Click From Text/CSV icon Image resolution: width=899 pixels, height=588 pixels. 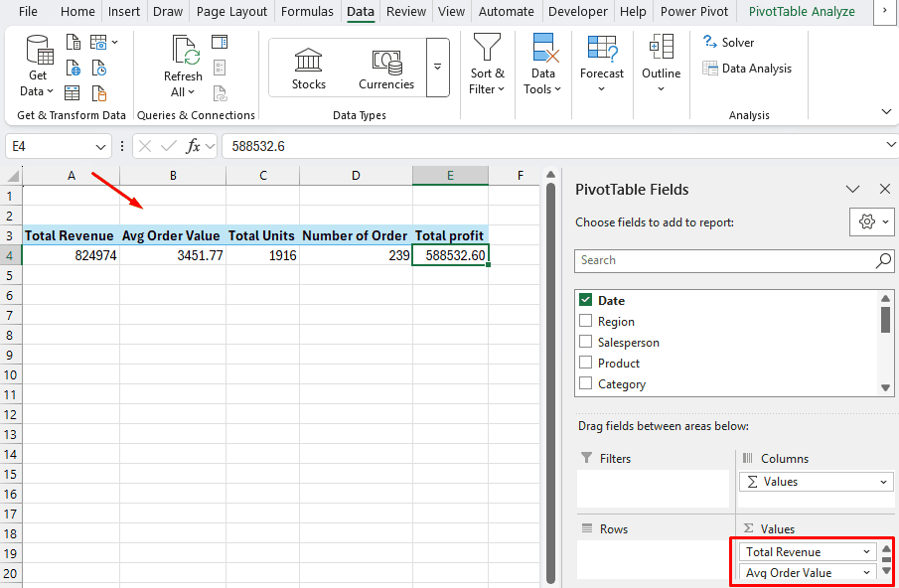tap(73, 42)
